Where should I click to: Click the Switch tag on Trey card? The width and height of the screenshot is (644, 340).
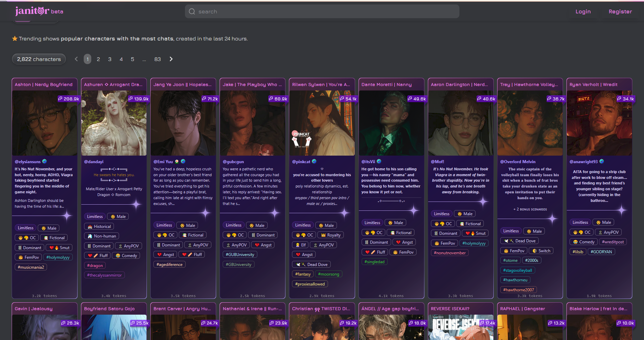pyautogui.click(x=541, y=251)
